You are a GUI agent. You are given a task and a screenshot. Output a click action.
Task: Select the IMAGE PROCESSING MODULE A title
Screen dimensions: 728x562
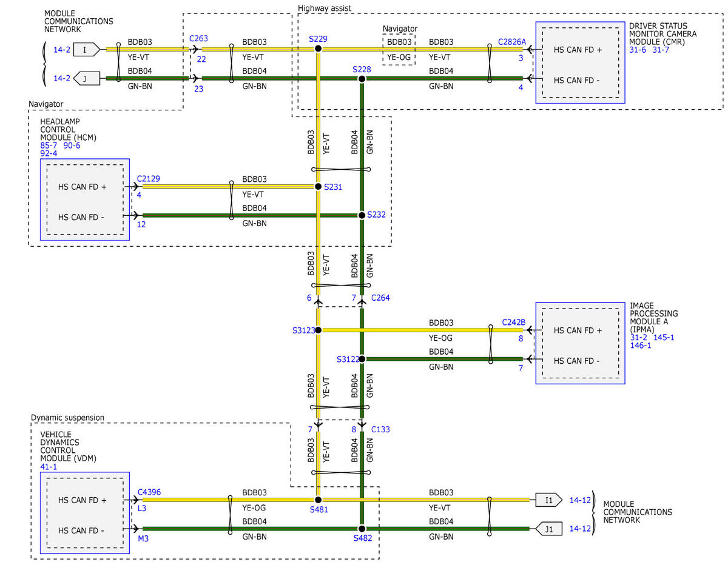(x=654, y=318)
